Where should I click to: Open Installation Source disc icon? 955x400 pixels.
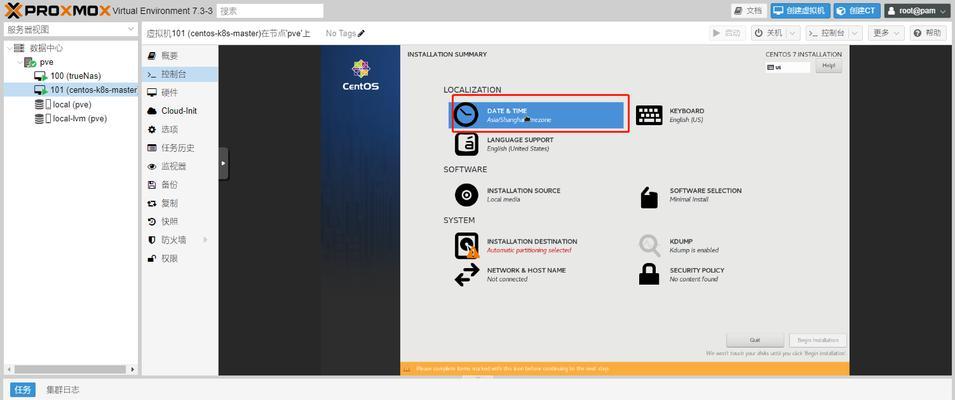click(x=467, y=195)
